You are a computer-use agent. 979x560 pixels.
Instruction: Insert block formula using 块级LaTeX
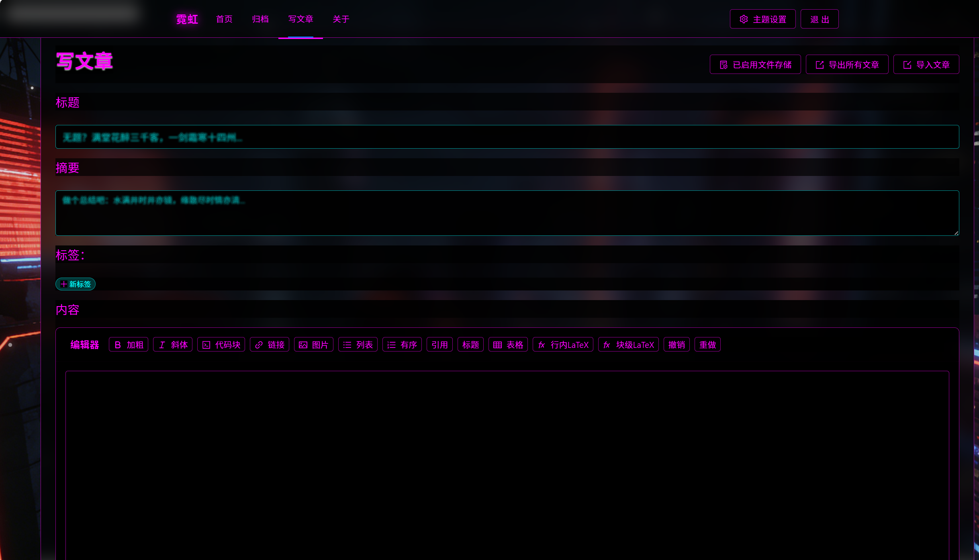(x=628, y=345)
